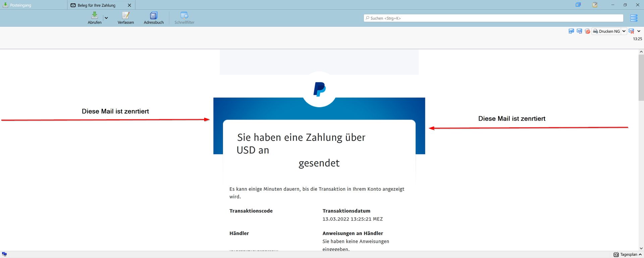Click the Drucken NG print button

[606, 31]
